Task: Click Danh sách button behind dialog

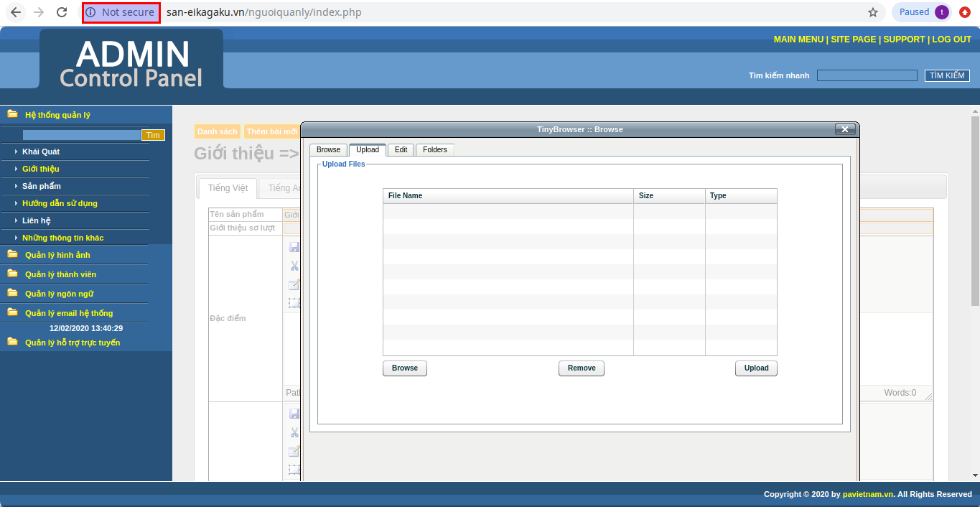Action: [x=218, y=131]
